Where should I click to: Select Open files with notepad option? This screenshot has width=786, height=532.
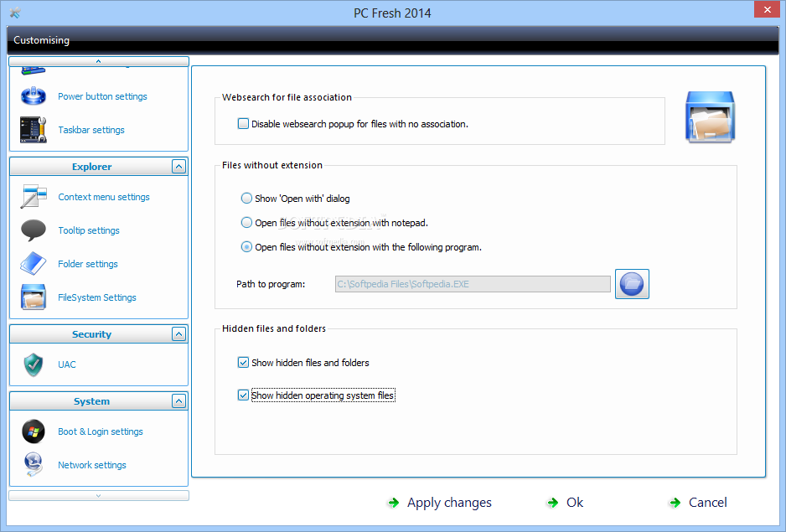click(x=246, y=222)
